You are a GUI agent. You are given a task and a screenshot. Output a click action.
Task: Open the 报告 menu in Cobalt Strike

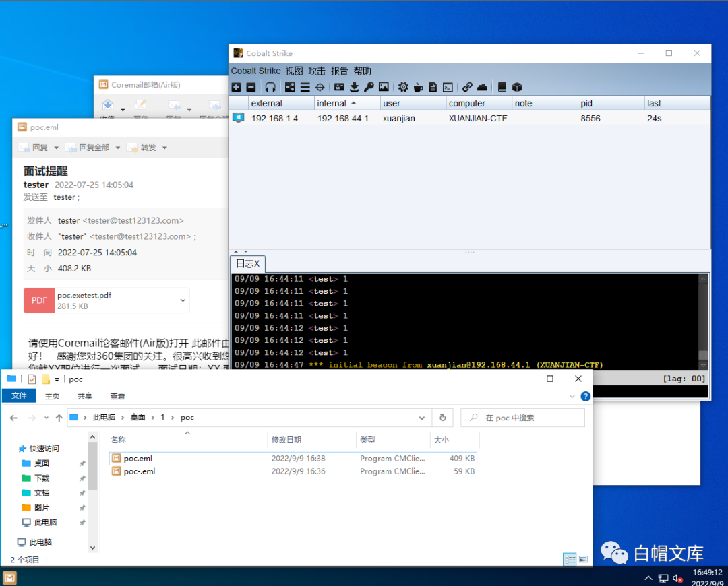pyautogui.click(x=339, y=71)
